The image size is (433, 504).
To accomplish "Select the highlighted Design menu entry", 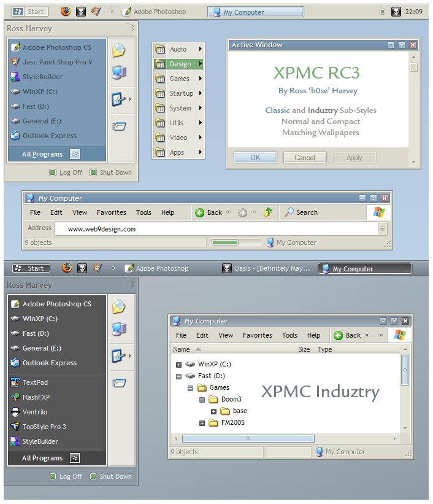I will click(178, 64).
